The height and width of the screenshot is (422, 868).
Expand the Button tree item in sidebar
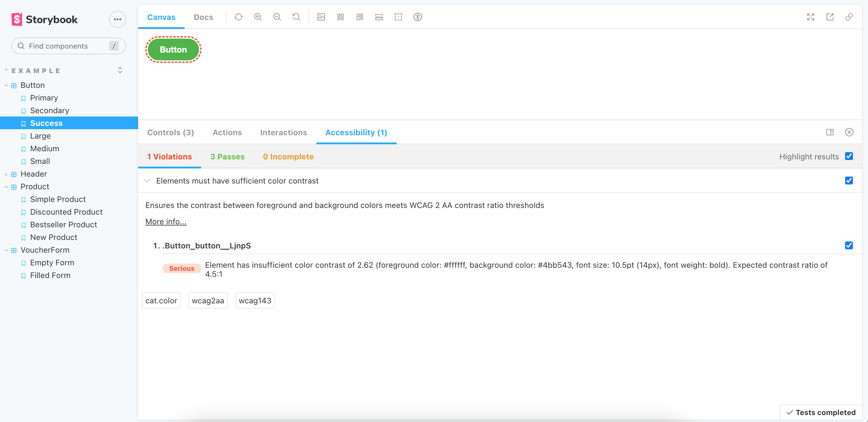point(6,85)
